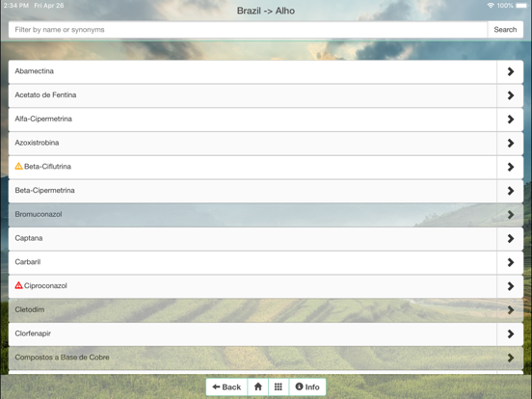Viewport: 532px width, 399px height.
Task: Click the orange warning icon beside Beta-Ciflutrina
Action: pyautogui.click(x=18, y=166)
